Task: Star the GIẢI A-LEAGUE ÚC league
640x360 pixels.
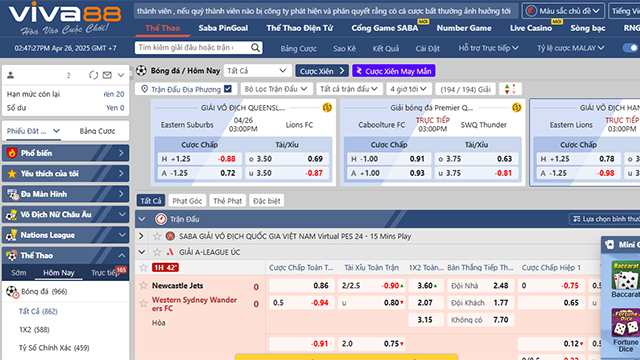Action: point(157,252)
